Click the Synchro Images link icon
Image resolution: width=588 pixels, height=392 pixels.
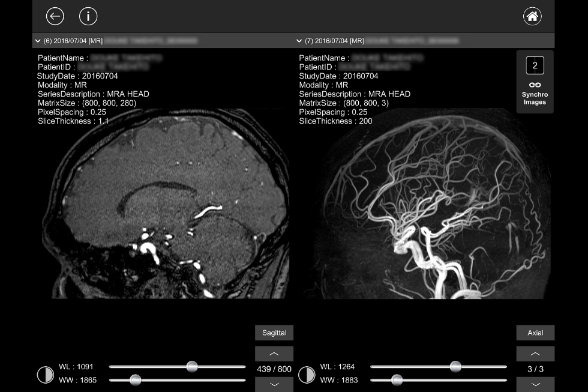click(x=535, y=85)
